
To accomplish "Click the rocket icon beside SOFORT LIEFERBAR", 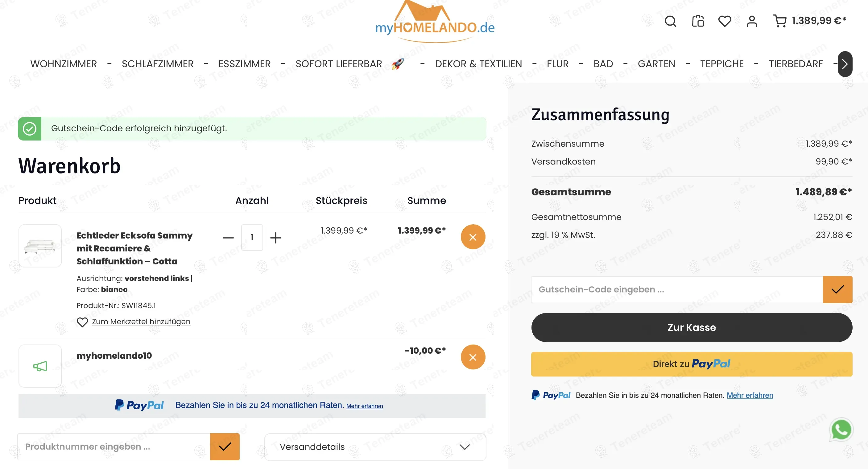I will 398,64.
